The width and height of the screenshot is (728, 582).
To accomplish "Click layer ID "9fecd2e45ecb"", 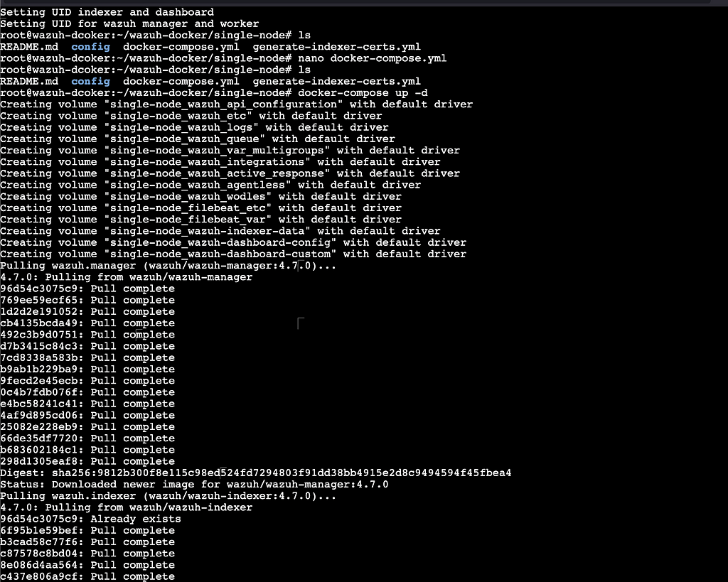I will 39,381.
